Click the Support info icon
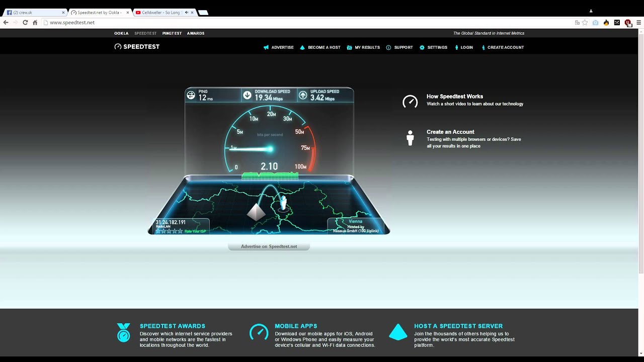The image size is (644, 362). tap(388, 47)
